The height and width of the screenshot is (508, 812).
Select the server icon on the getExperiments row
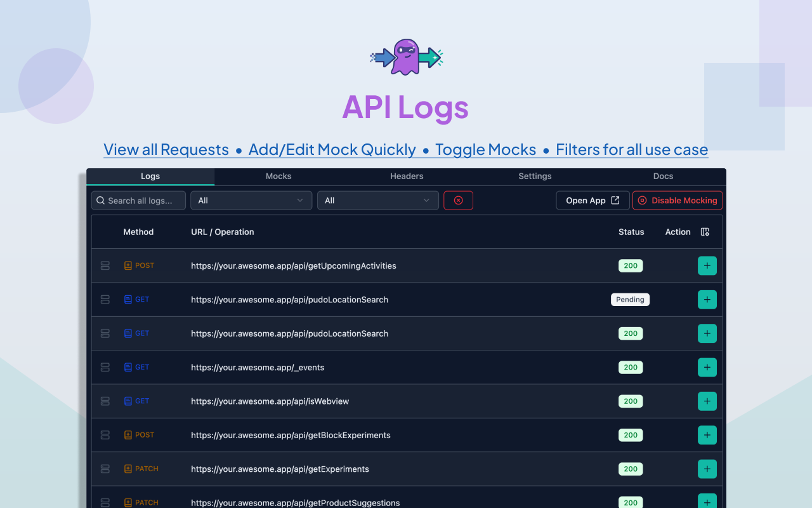[105, 469]
